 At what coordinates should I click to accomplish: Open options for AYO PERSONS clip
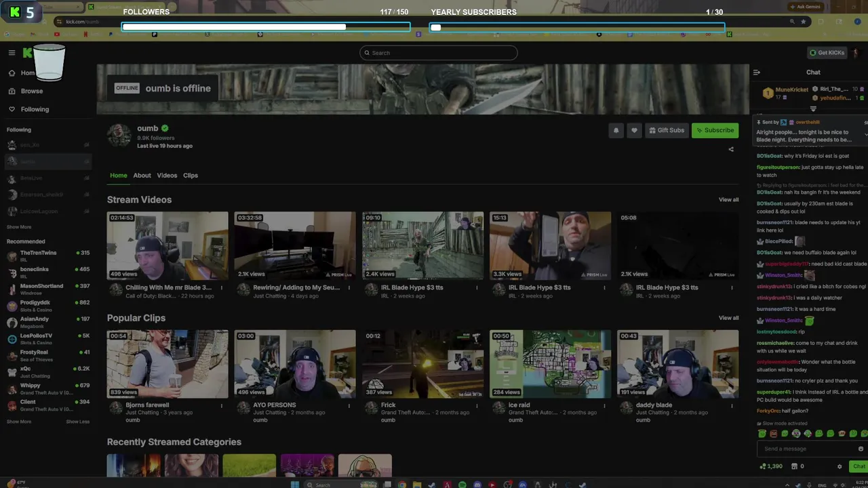coord(349,405)
